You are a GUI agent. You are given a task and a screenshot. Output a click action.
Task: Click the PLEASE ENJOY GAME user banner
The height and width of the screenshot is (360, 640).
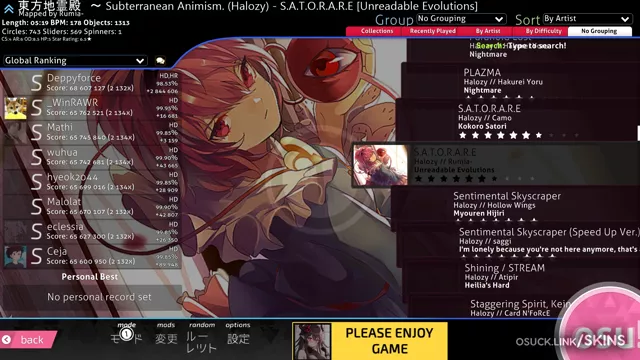point(370,341)
